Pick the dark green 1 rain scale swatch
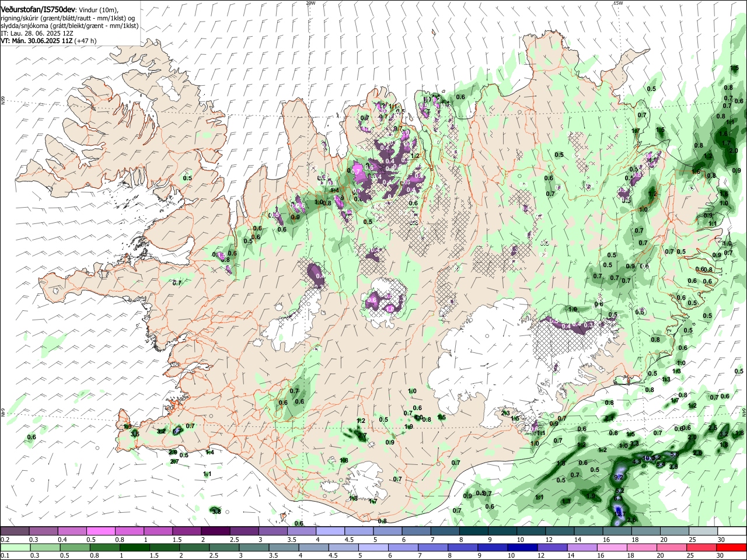The height and width of the screenshot is (560, 747). pos(134,547)
